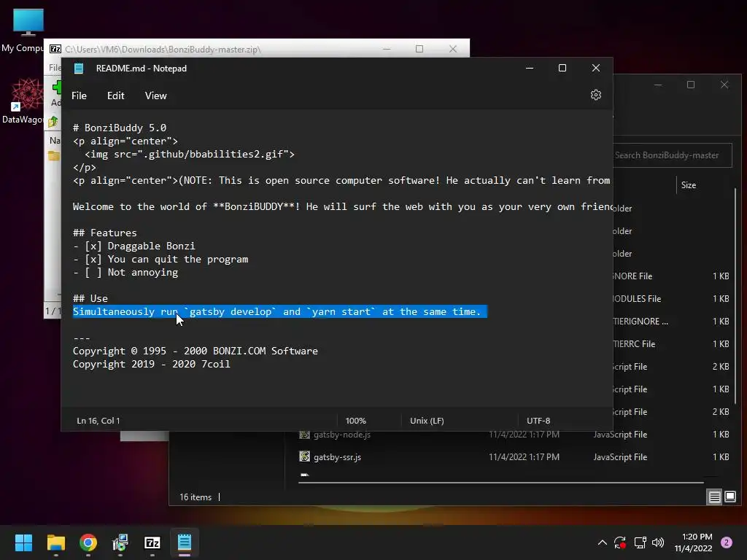Open File Explorer from the taskbar

(55, 542)
